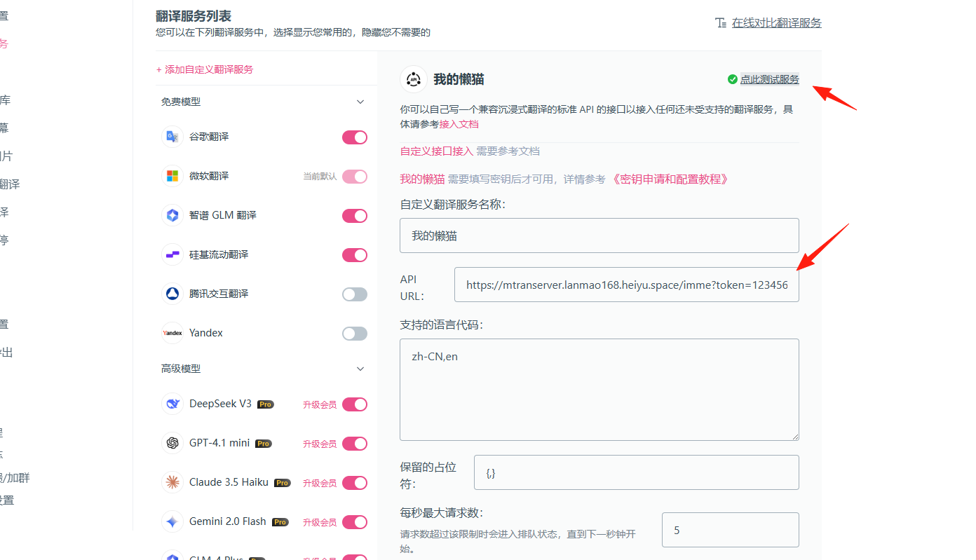The height and width of the screenshot is (560, 976).
Task: Click 添加自定义翻译服务
Action: 205,69
